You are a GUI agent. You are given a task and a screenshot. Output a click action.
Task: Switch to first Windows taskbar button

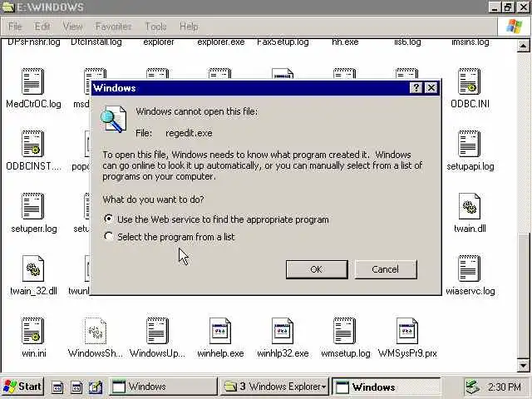pyautogui.click(x=163, y=387)
